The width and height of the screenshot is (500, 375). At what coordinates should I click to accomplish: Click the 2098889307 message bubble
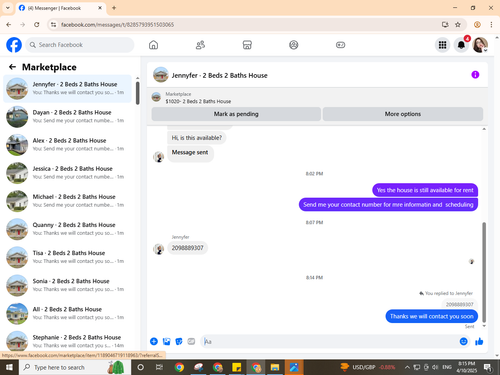point(187,248)
